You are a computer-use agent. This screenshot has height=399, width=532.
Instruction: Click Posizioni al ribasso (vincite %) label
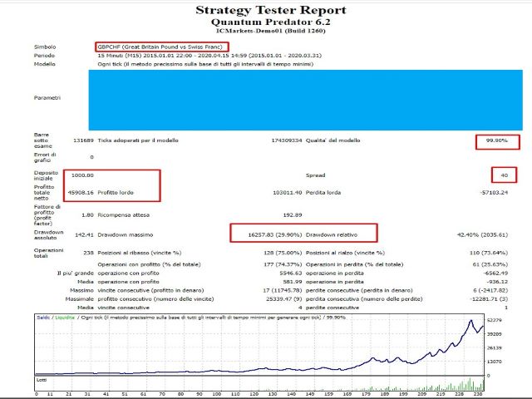coord(140,253)
